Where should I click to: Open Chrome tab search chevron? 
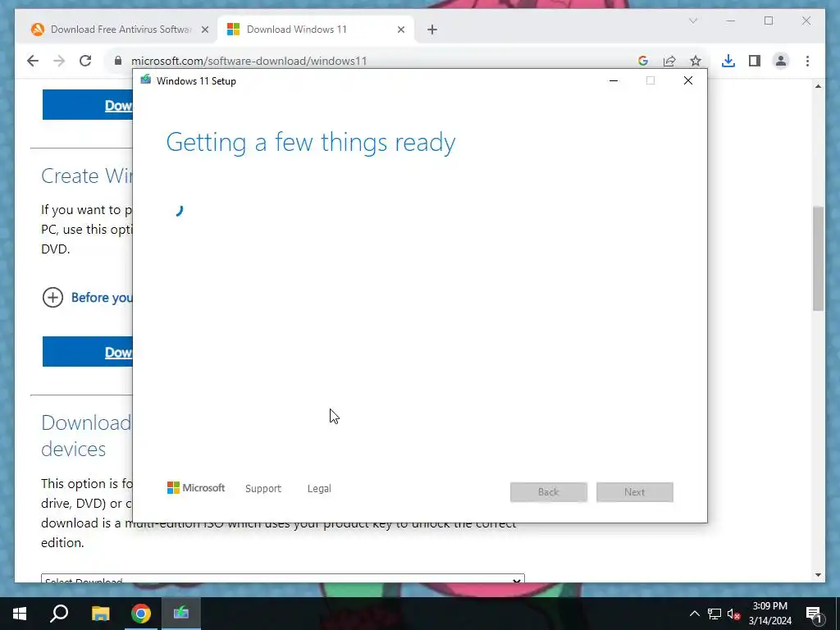[692, 21]
